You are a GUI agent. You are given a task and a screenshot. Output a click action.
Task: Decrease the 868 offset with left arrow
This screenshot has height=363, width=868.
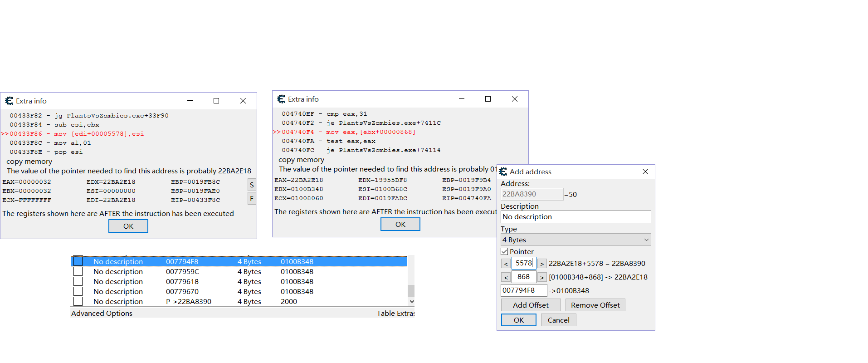(506, 277)
